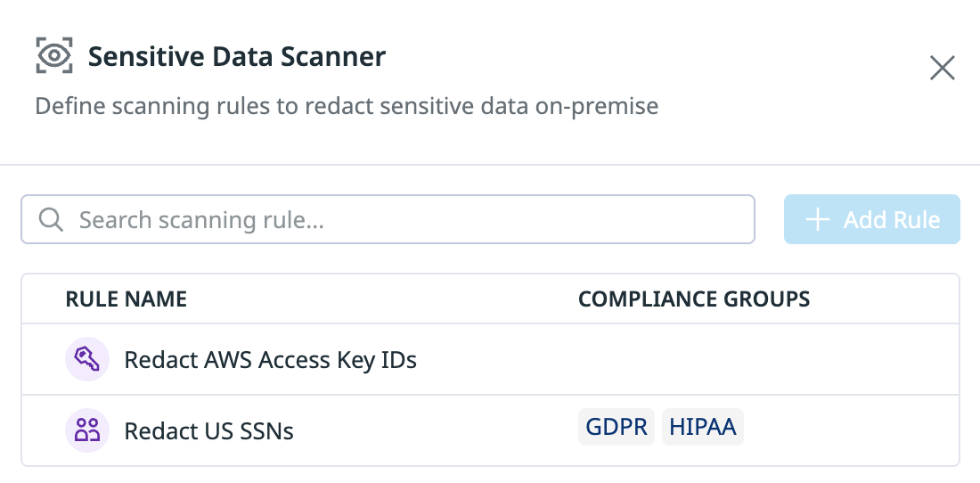Open the Redact AWS Access Key IDs rule
This screenshot has height=483, width=980.
[270, 360]
